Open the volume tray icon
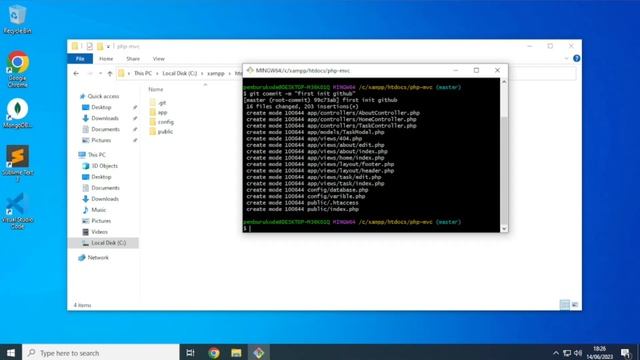 tap(578, 353)
